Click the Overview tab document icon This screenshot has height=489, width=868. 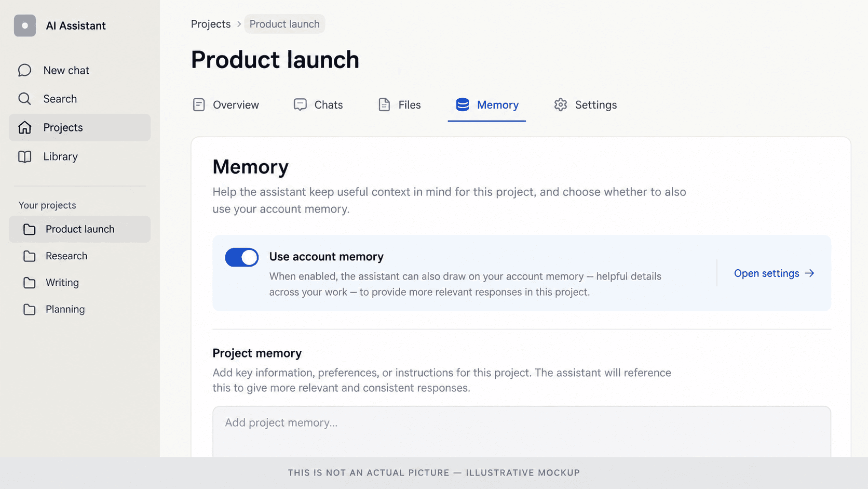pyautogui.click(x=199, y=104)
